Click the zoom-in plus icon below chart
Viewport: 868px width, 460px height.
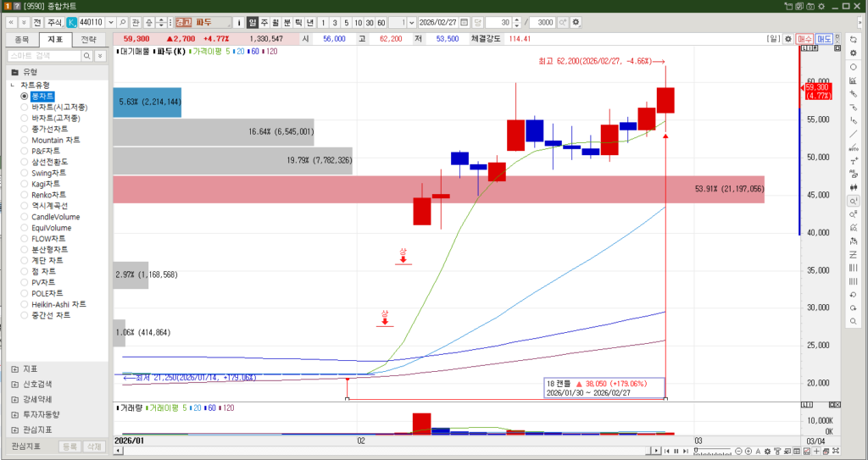point(748,451)
